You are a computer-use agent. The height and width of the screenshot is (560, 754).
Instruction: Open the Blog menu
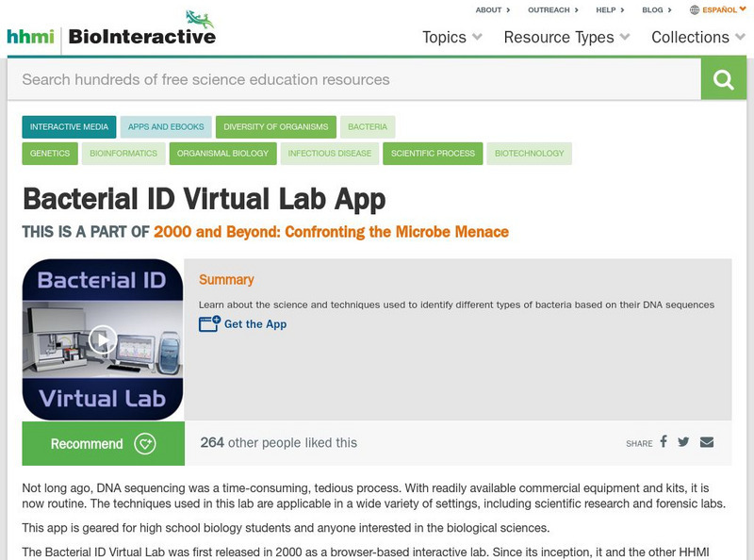tap(656, 9)
